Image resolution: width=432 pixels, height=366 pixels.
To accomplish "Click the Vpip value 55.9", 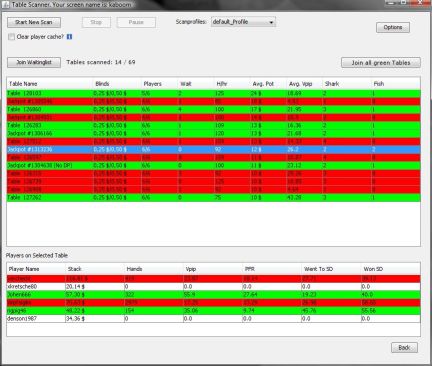I will tap(190, 295).
